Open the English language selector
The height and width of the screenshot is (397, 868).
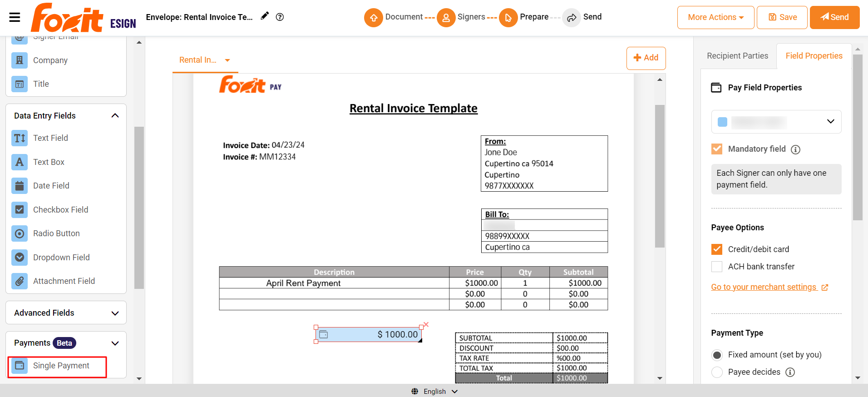click(434, 392)
